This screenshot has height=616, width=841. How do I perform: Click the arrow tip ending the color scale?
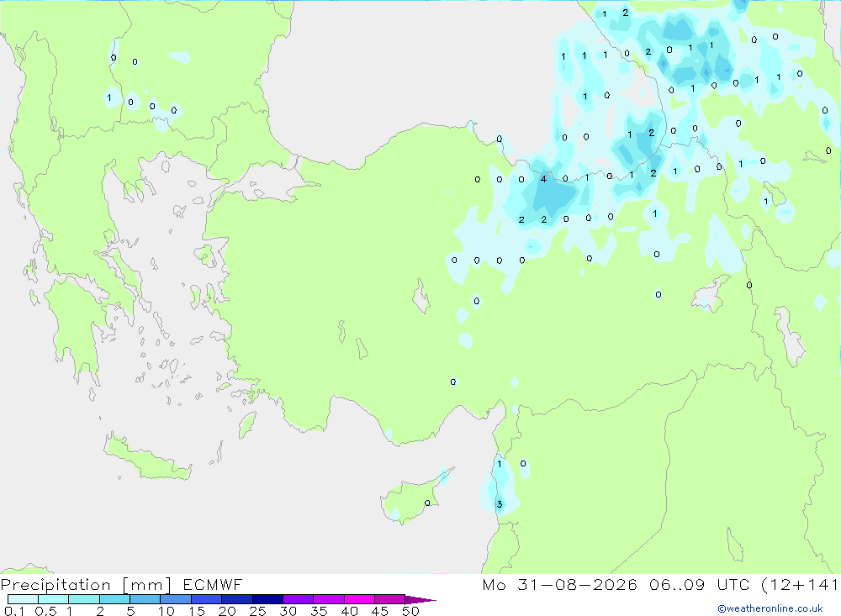[x=421, y=599]
